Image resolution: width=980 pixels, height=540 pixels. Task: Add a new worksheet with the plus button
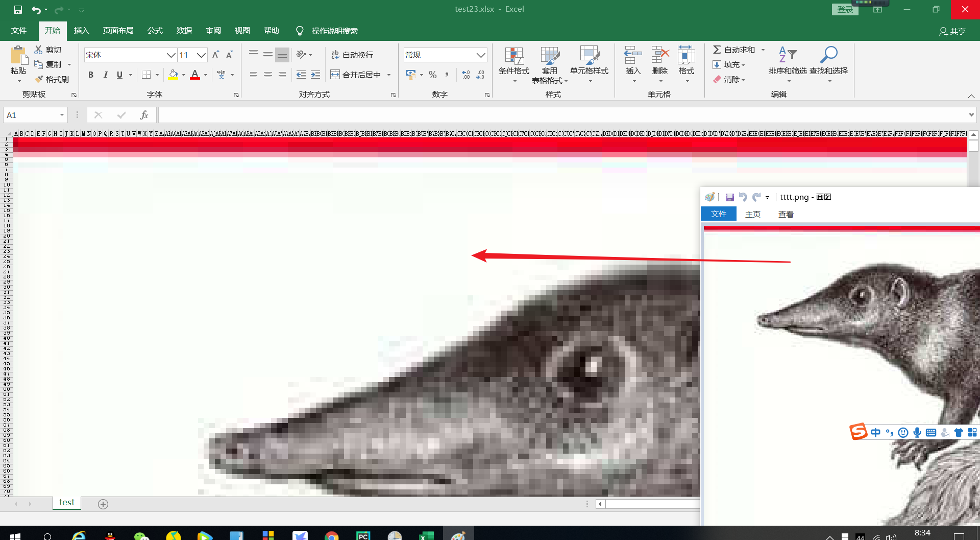coord(103,504)
